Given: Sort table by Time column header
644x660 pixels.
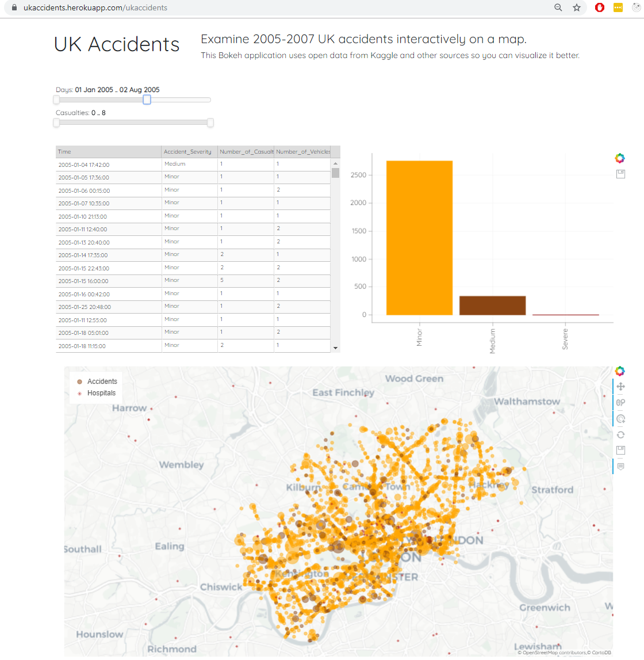Looking at the screenshot, I should tap(109, 151).
